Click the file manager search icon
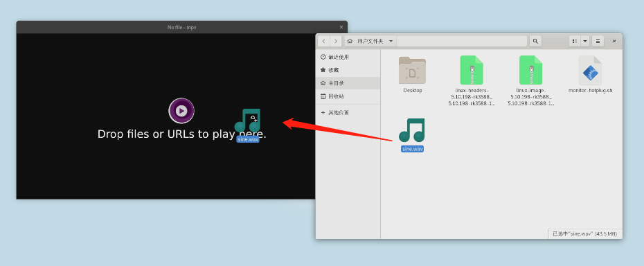The width and height of the screenshot is (644, 266). coord(535,41)
